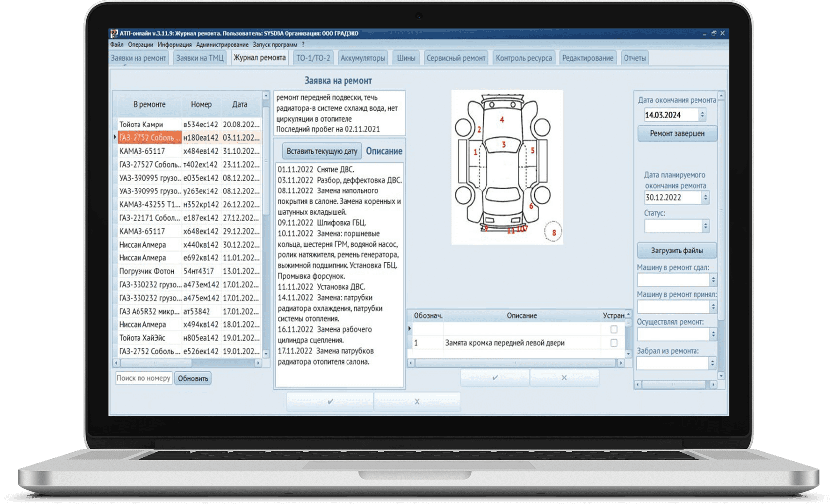Click the stepper on the repair end date 14.03.2024
Image resolution: width=834 pixels, height=504 pixels.
pos(702,115)
